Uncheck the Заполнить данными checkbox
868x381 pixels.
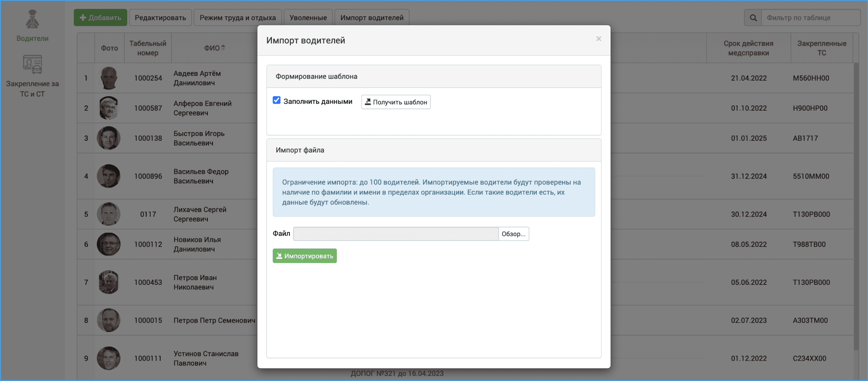point(277,100)
